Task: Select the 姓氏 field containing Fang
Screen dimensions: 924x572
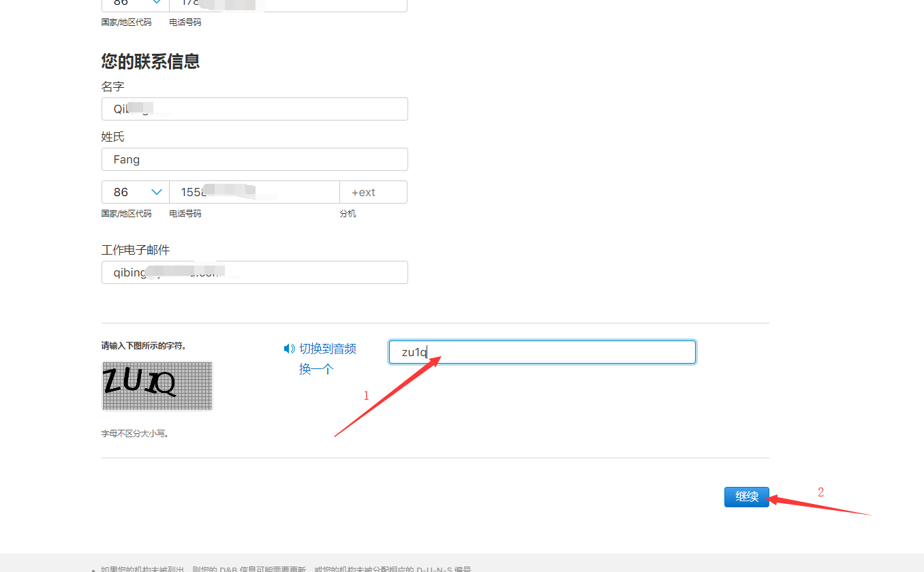Action: pyautogui.click(x=254, y=159)
